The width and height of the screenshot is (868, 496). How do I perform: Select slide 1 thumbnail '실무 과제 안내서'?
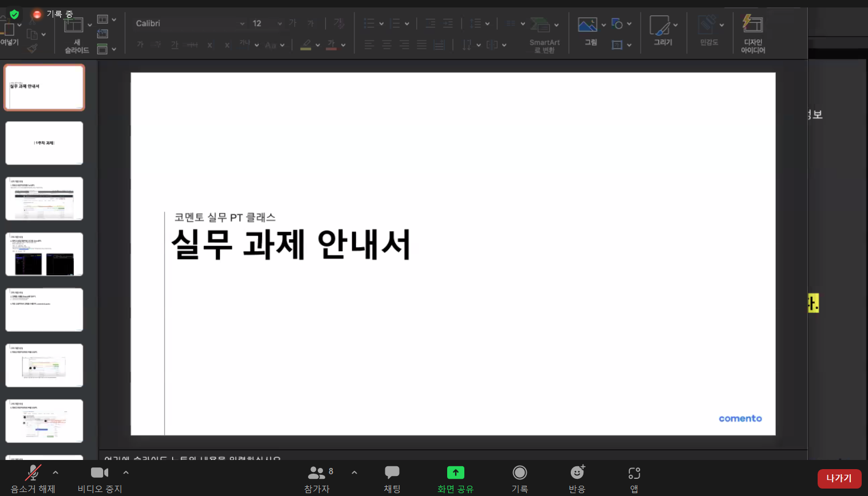[44, 87]
